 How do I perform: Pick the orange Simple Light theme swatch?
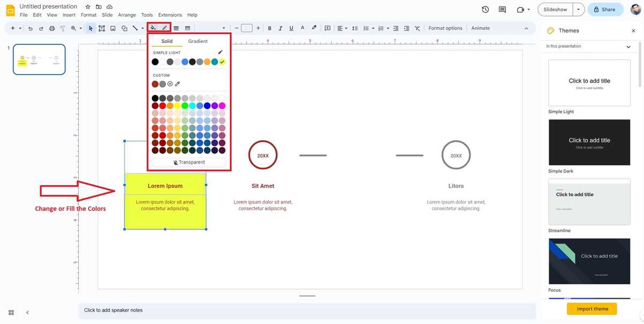207,62
